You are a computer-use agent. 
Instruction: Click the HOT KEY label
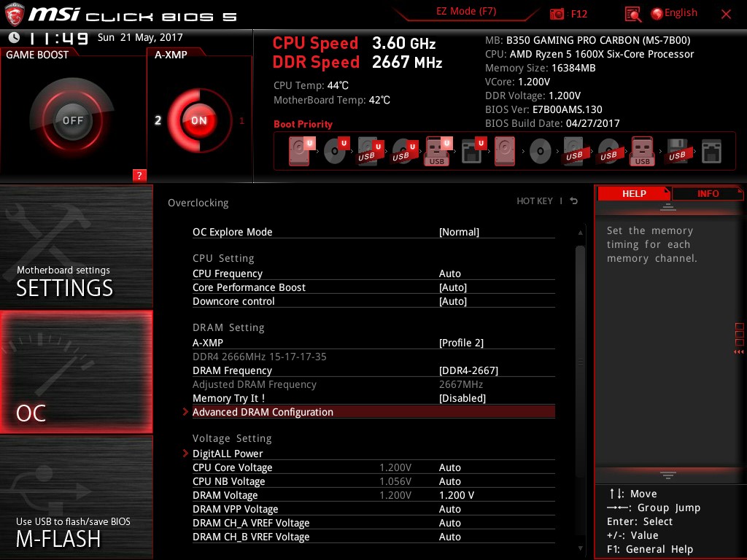(535, 201)
